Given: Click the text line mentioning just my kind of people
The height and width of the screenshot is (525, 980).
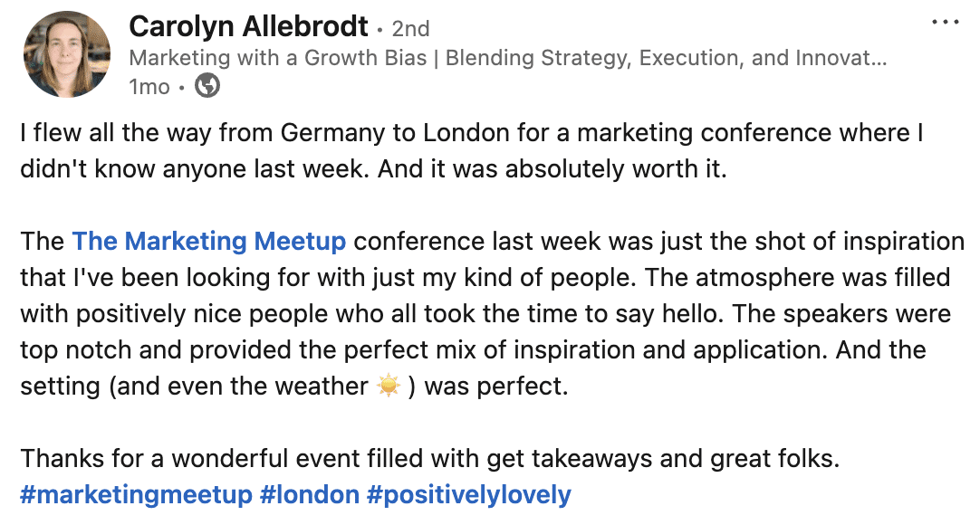Looking at the screenshot, I should 485,277.
